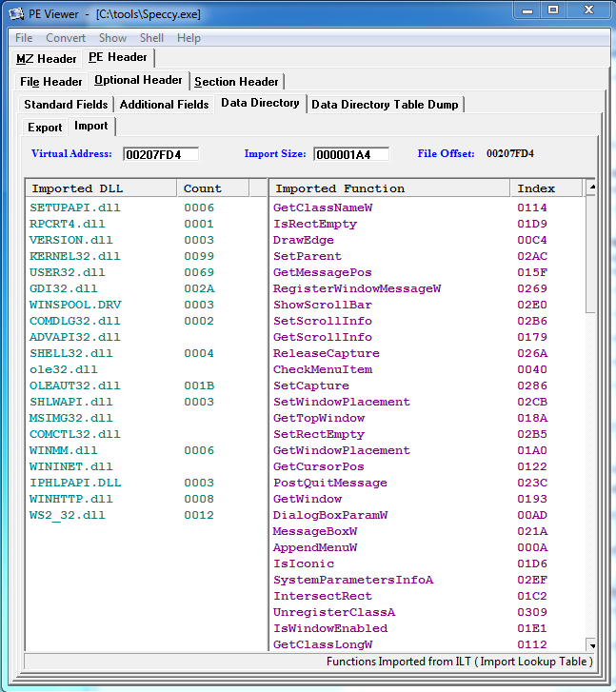This screenshot has width=616, height=692.
Task: Click the Import Size input field
Action: click(351, 154)
